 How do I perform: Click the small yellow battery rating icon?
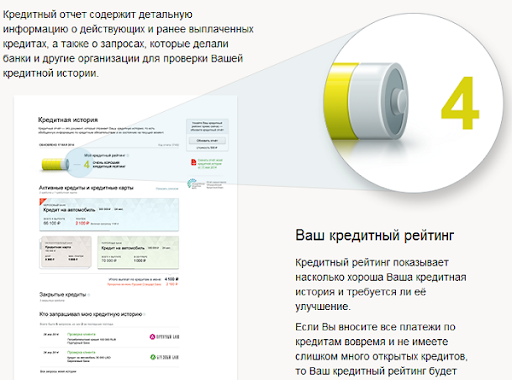coord(55,164)
